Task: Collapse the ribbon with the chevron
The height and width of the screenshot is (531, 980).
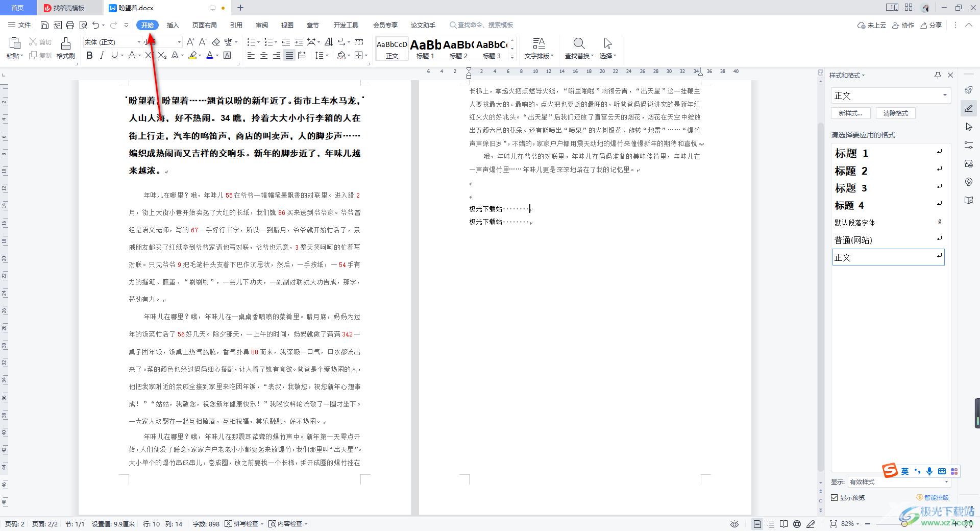Action: 968,25
